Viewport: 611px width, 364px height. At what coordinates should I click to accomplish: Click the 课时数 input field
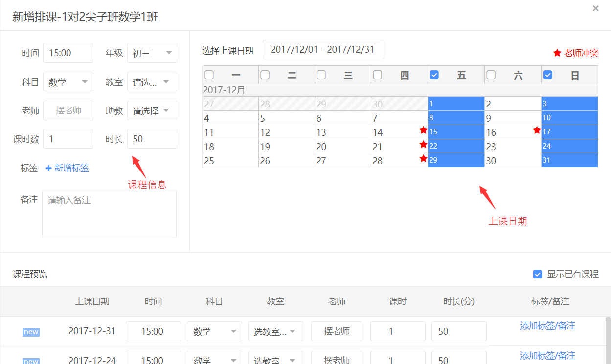tap(68, 139)
